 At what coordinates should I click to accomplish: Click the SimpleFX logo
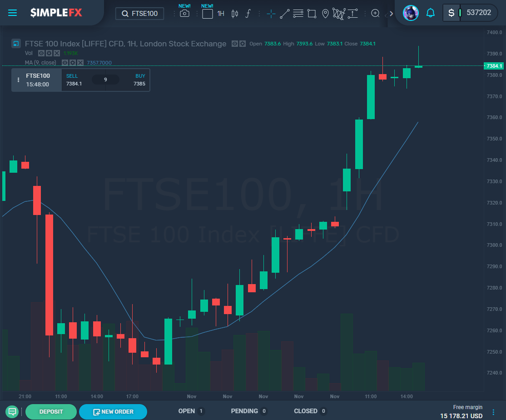click(56, 13)
